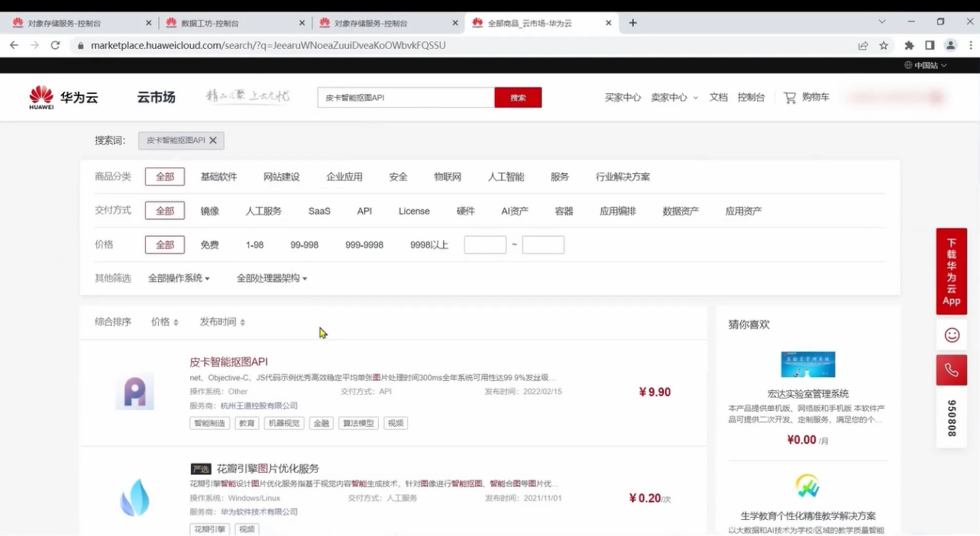Screen dimensions: 980x536
Task: Choose 人工智能 product category
Action: pos(506,176)
